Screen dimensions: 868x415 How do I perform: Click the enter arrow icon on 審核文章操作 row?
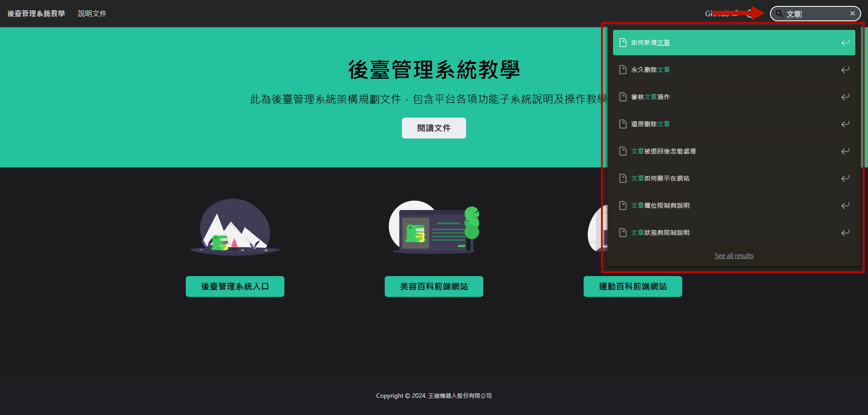coord(845,97)
